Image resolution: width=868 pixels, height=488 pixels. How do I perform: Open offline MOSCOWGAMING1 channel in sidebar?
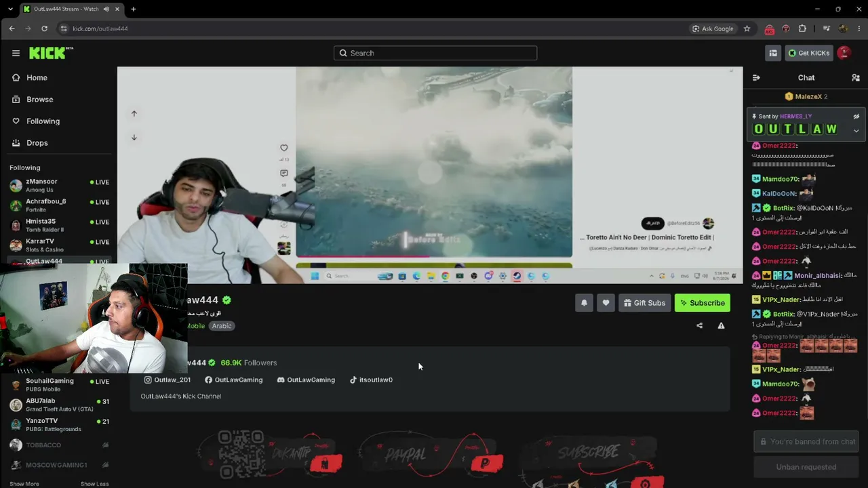59,465
